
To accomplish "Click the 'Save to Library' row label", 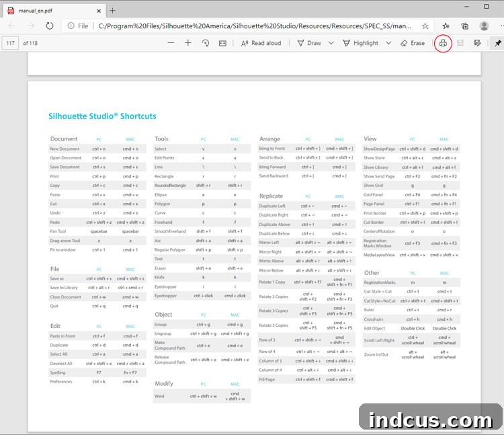I will click(64, 288).
